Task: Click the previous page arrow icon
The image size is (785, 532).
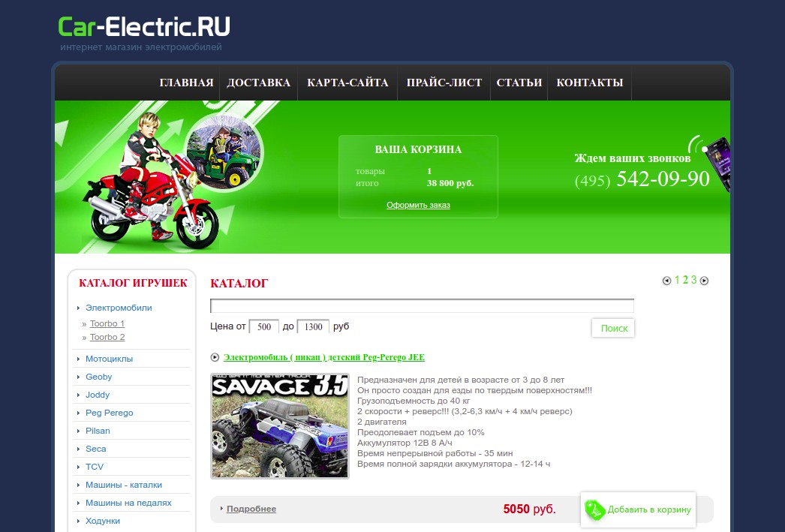Action: [x=666, y=281]
